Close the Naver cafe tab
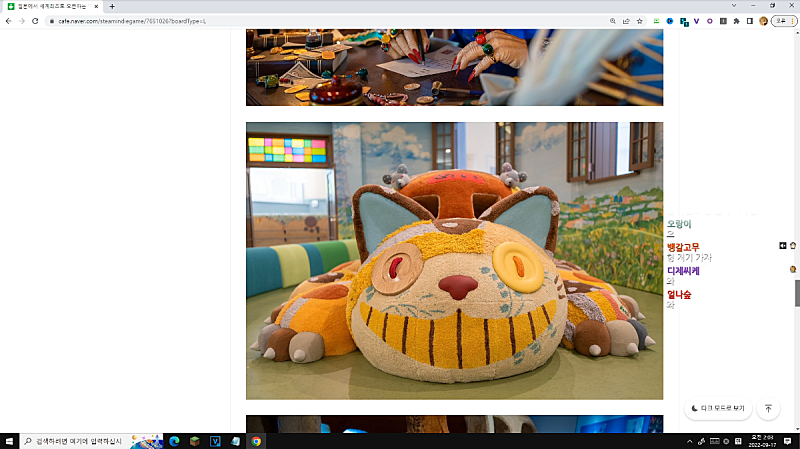Screen dimensions: 800x449 96,7
